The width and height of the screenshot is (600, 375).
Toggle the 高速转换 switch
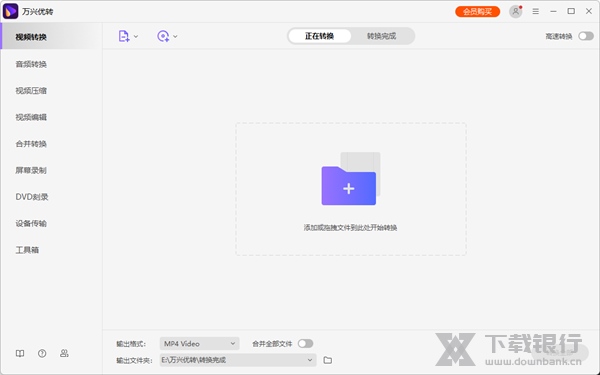[x=586, y=36]
